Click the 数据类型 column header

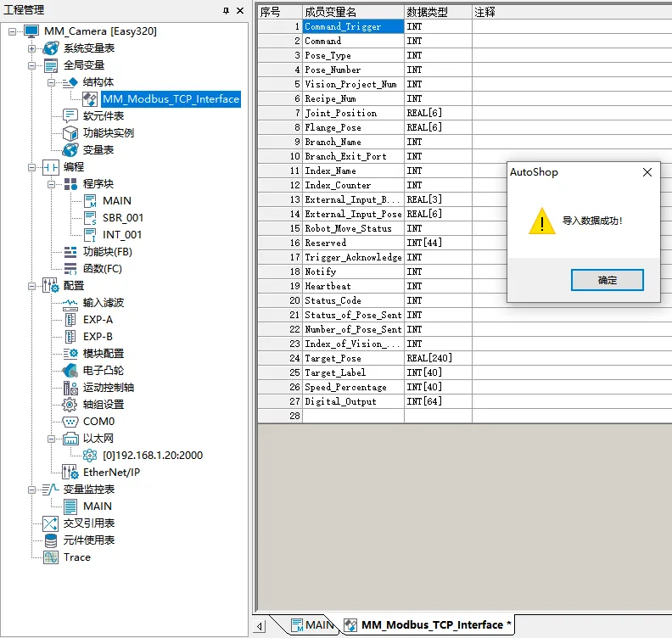click(x=438, y=12)
